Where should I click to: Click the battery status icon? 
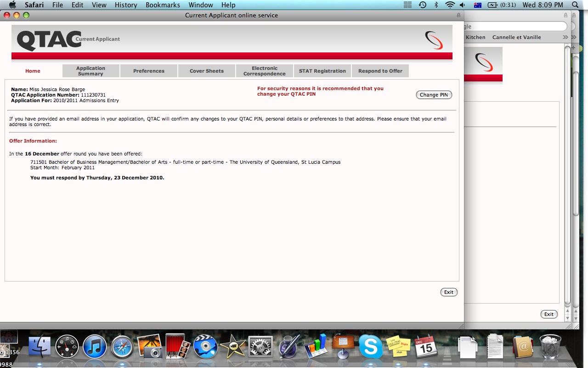pos(492,5)
